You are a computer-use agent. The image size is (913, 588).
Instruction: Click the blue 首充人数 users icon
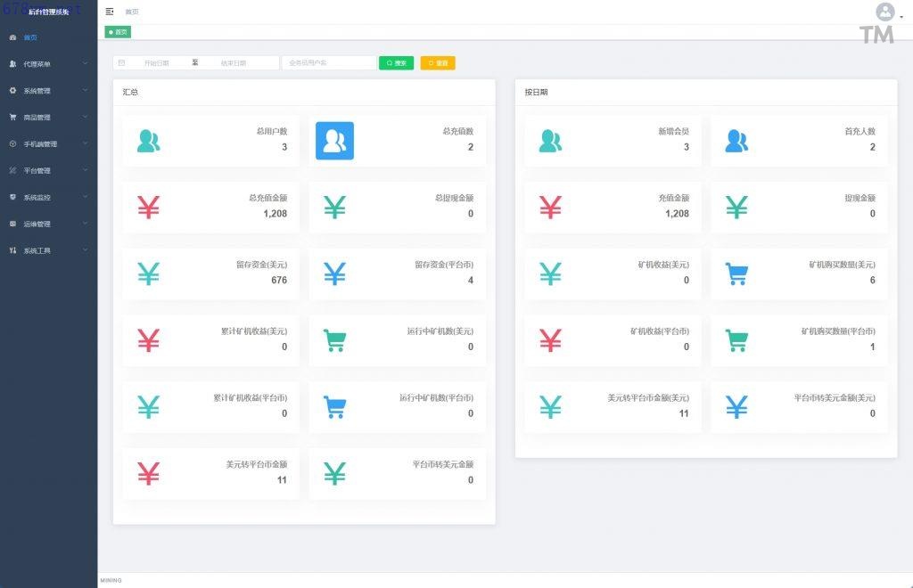736,141
